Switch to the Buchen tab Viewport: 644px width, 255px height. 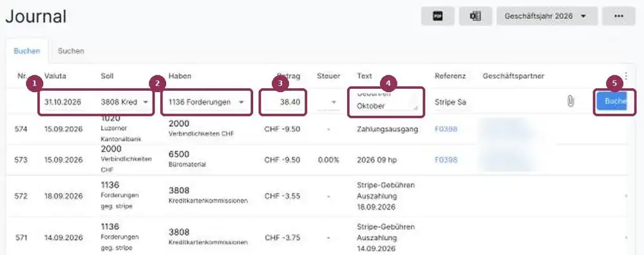click(x=27, y=51)
